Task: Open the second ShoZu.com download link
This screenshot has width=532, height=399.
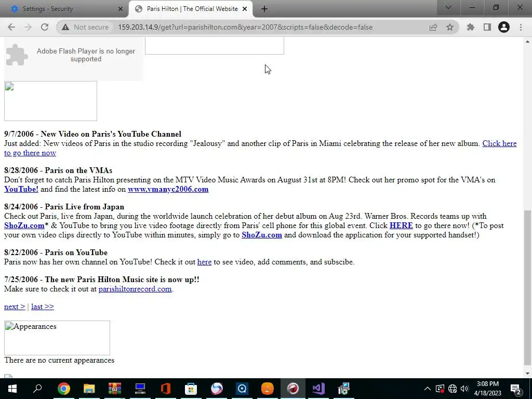Action: point(262,235)
